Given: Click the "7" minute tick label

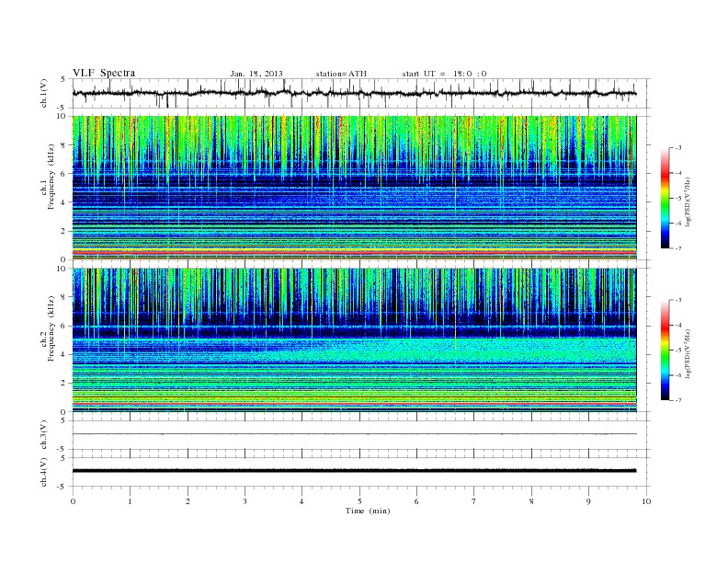Looking at the screenshot, I should (473, 501).
